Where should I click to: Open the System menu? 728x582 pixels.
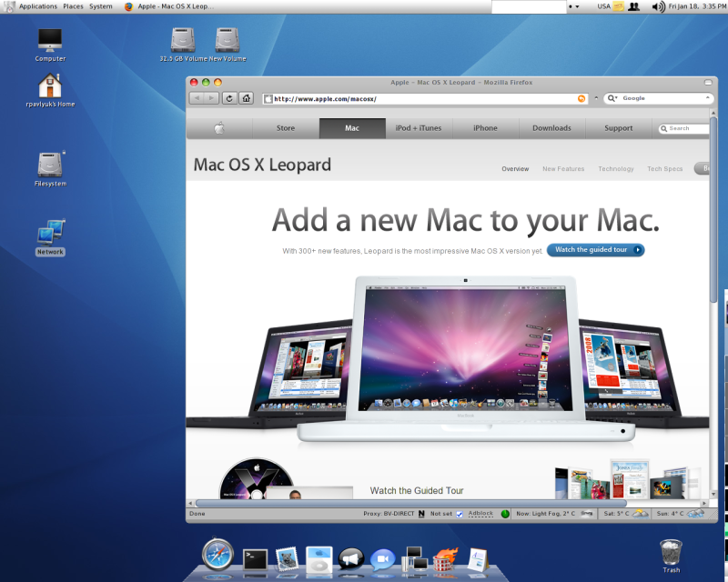[101, 6]
